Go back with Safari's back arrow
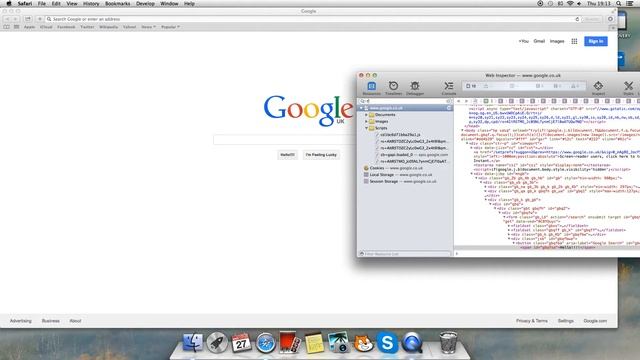This screenshot has height=360, width=640. [x=7, y=19]
